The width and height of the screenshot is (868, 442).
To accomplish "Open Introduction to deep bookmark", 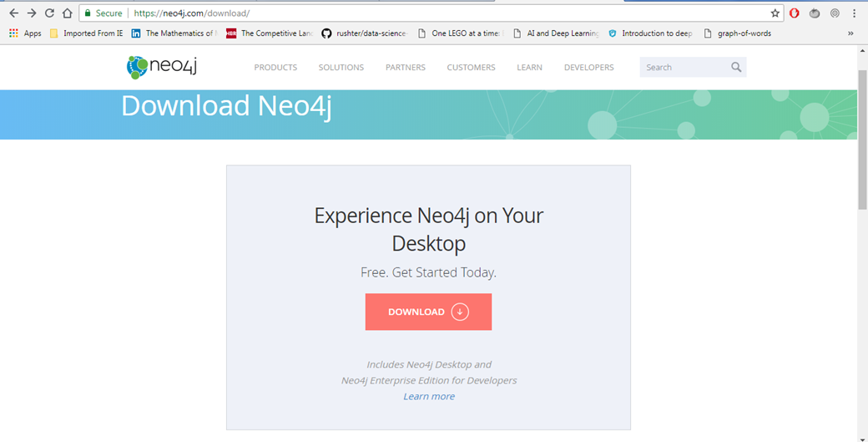I will [x=651, y=33].
